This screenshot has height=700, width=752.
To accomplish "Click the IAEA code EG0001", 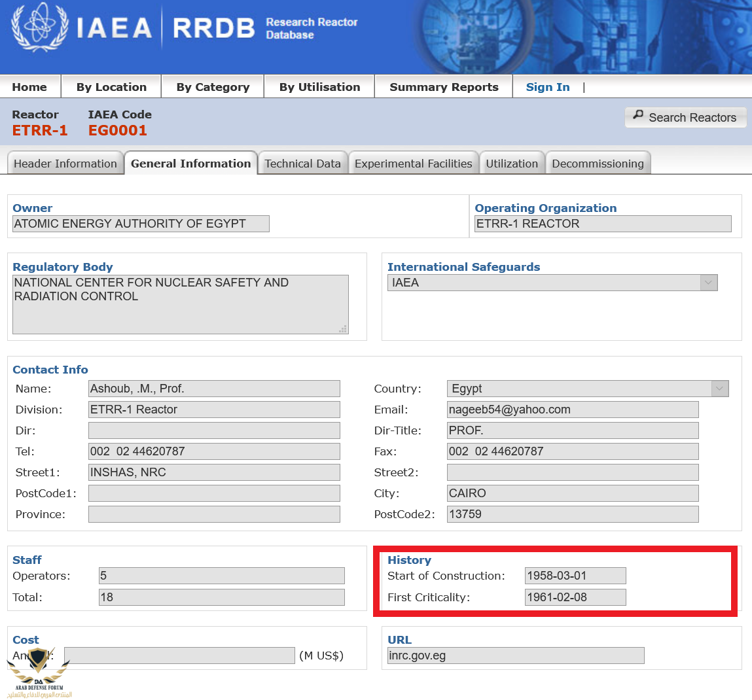I will coord(118,130).
